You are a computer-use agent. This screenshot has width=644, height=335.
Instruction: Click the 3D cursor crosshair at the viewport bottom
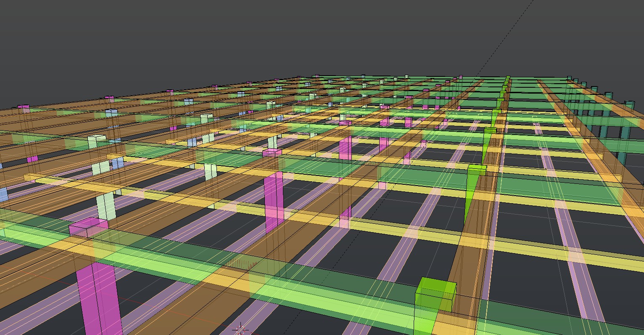pyautogui.click(x=240, y=329)
